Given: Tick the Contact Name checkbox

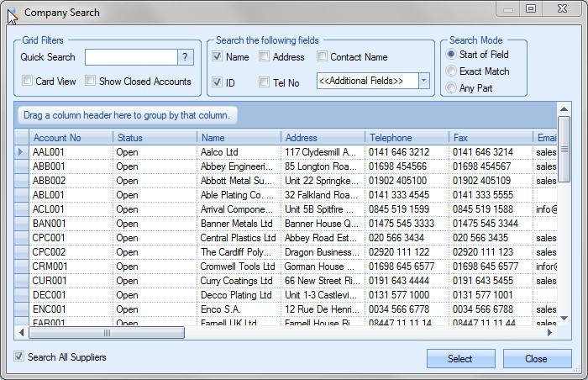Looking at the screenshot, I should point(323,57).
